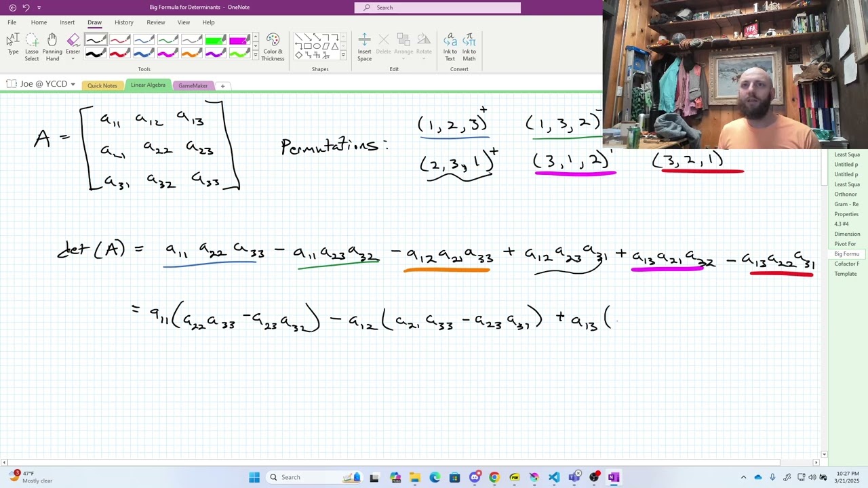The width and height of the screenshot is (868, 488).
Task: Open the File menu
Action: point(12,22)
